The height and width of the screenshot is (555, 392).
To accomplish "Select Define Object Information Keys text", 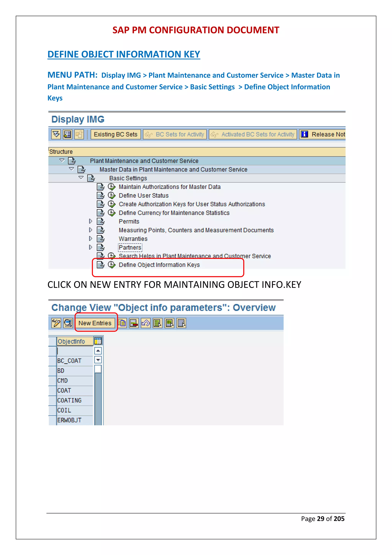I will [x=159, y=265].
